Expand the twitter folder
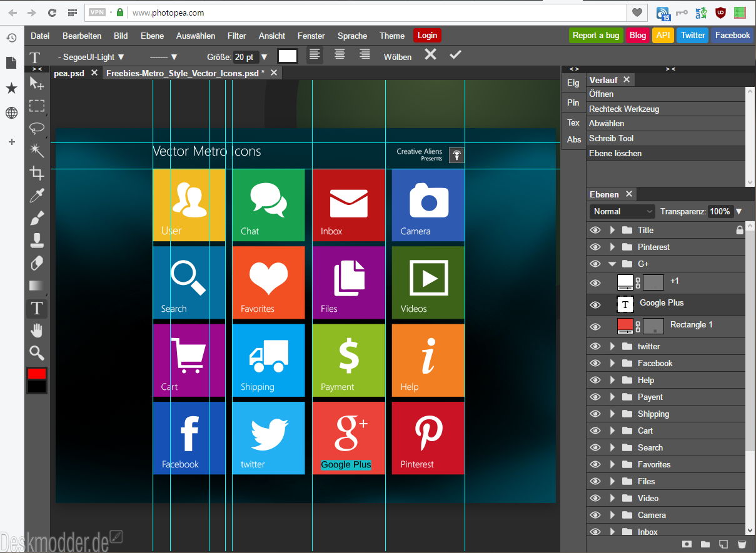 (x=613, y=346)
